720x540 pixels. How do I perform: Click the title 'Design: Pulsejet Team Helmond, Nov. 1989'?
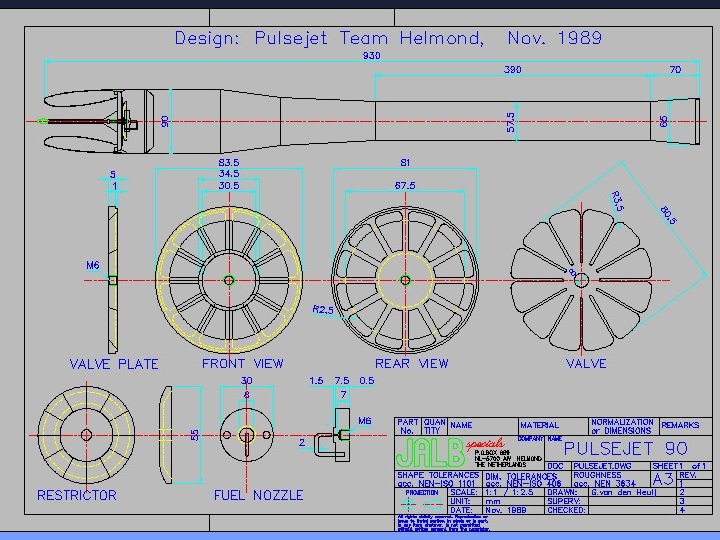click(x=388, y=38)
